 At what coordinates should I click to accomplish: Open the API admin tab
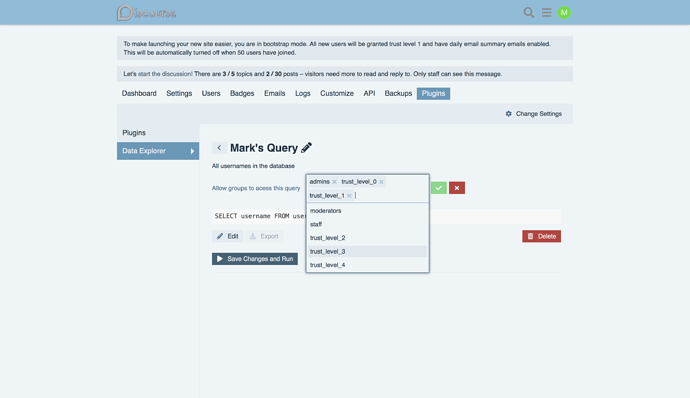[x=369, y=93]
